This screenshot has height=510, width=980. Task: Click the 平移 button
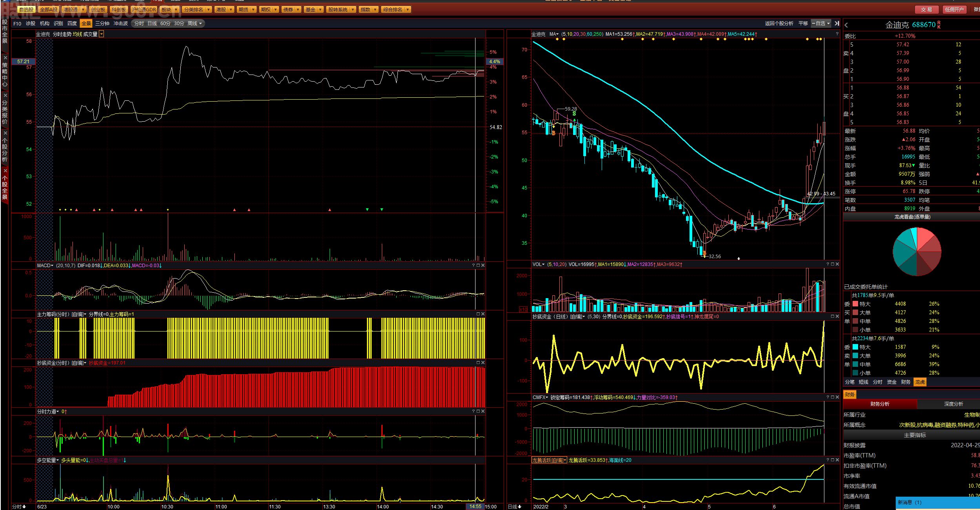pos(803,24)
